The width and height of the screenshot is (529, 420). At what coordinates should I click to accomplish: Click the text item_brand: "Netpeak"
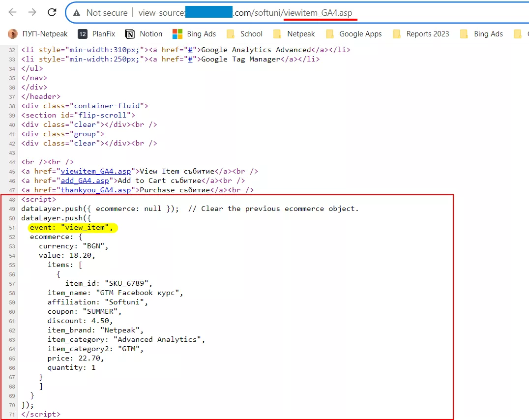pyautogui.click(x=95, y=330)
